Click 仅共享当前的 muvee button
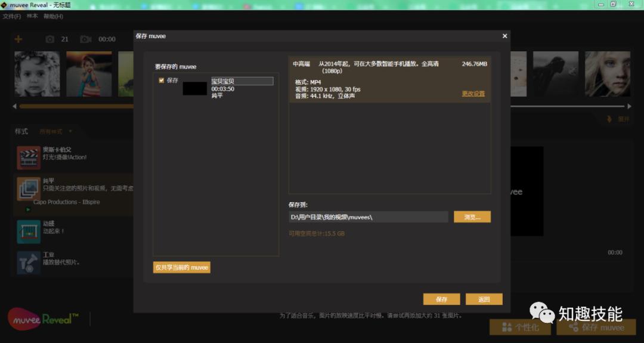 tap(181, 267)
